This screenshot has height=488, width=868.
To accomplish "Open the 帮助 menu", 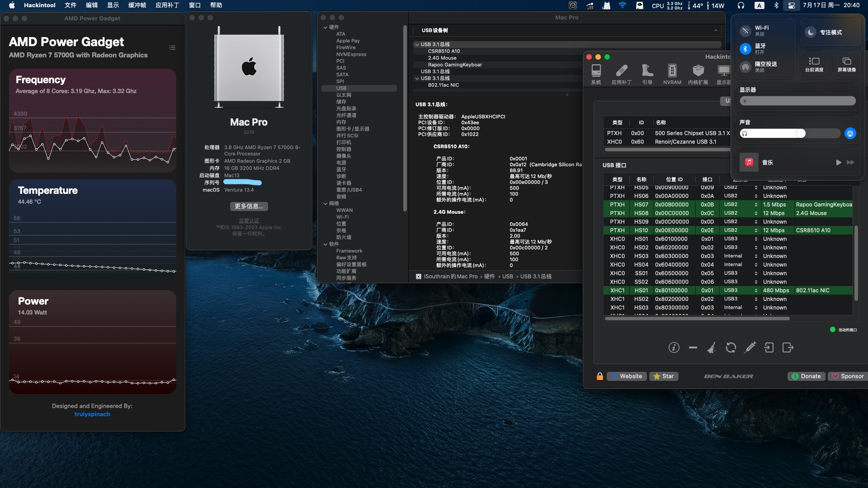I will [216, 5].
